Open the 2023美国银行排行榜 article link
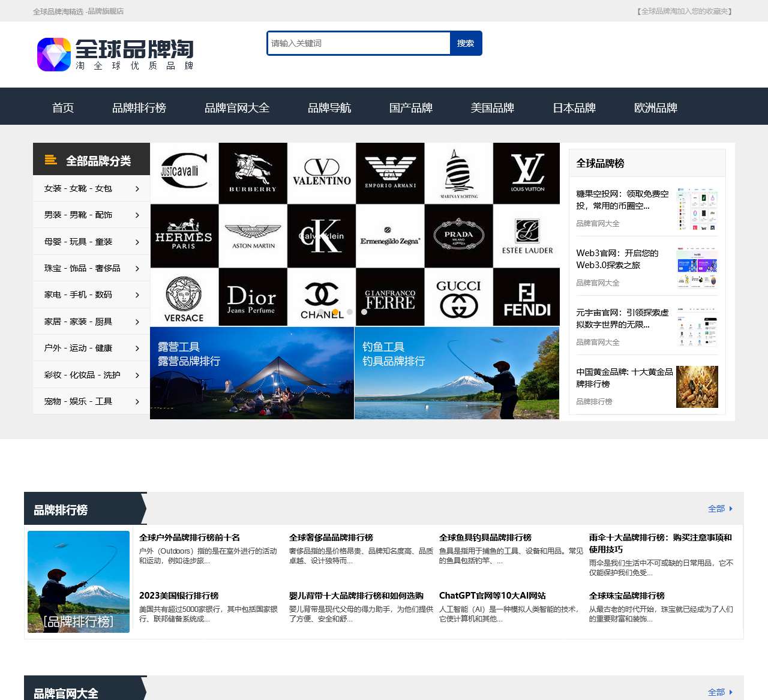The image size is (768, 700). point(179,596)
